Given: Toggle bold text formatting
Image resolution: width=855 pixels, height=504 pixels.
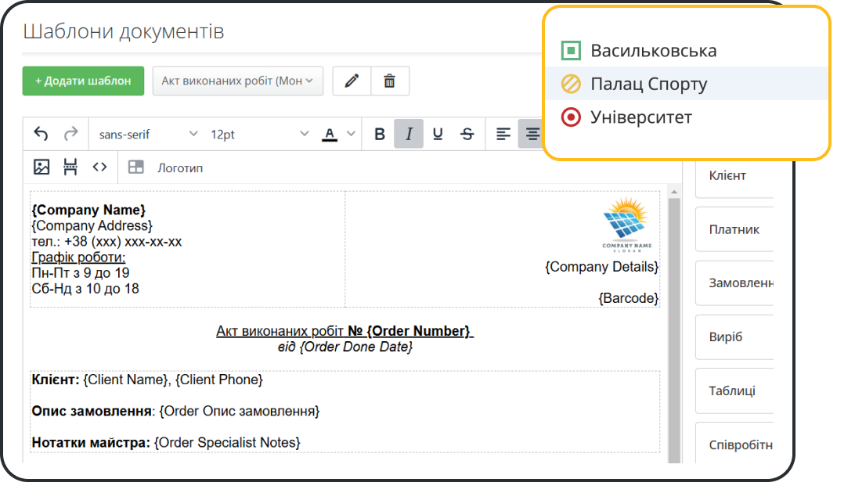Looking at the screenshot, I should (x=380, y=134).
